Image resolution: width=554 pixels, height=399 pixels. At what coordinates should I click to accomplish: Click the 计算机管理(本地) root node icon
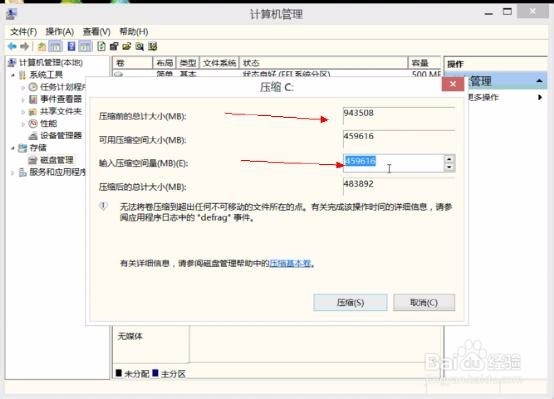[12, 63]
